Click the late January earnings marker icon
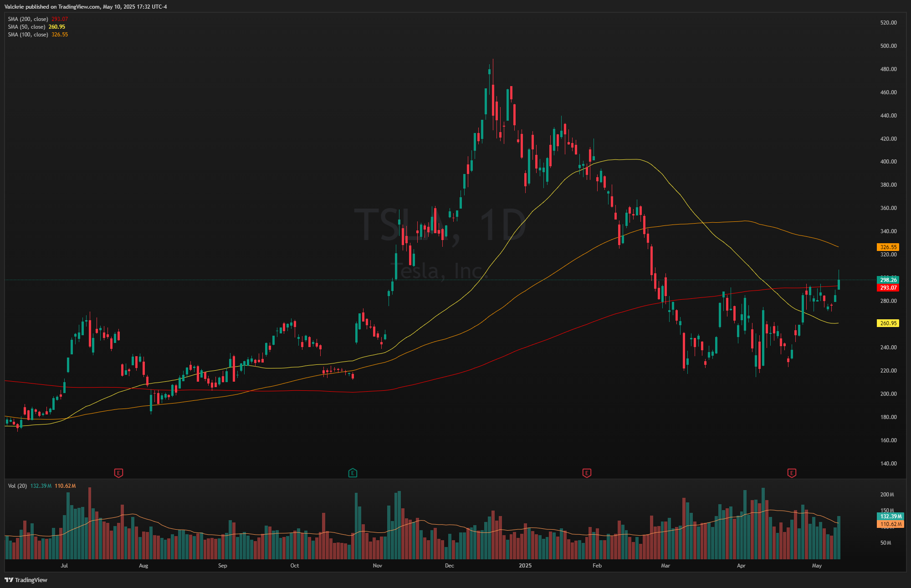This screenshot has height=588, width=911. pos(587,473)
